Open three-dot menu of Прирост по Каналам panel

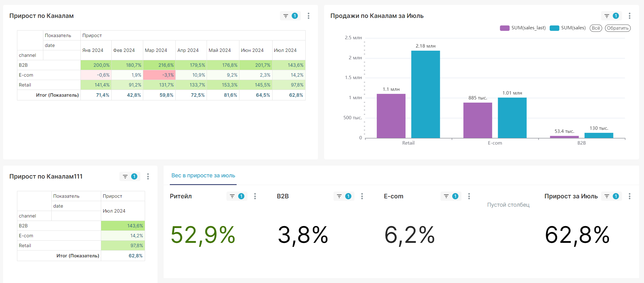click(x=308, y=16)
